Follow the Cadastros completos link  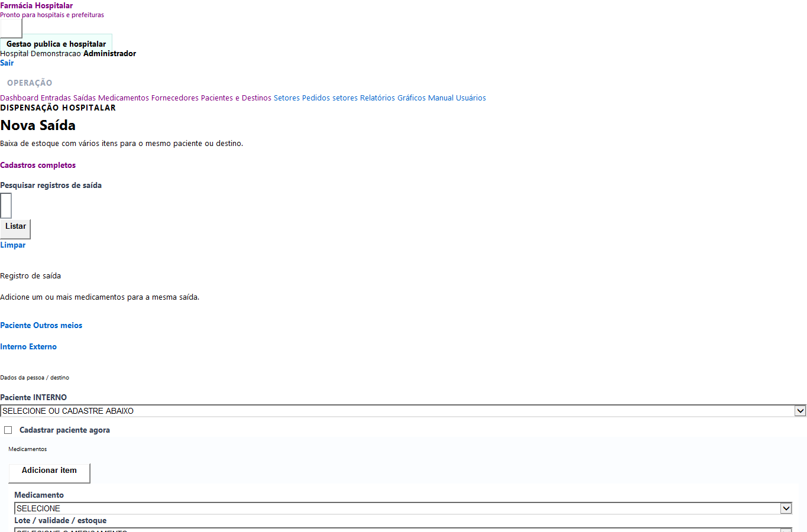click(x=38, y=166)
